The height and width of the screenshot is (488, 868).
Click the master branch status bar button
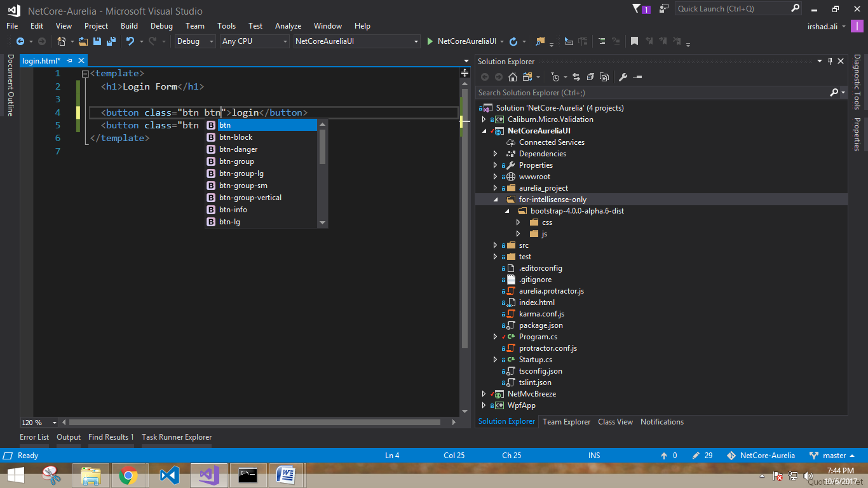(831, 456)
